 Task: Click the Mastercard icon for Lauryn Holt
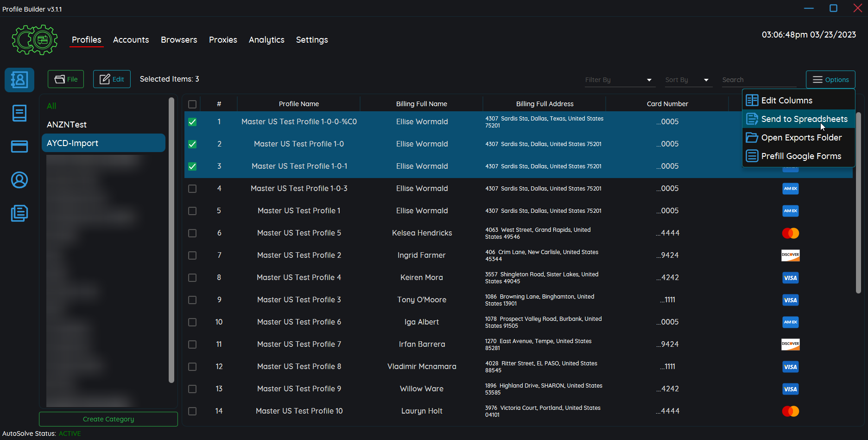tap(791, 411)
